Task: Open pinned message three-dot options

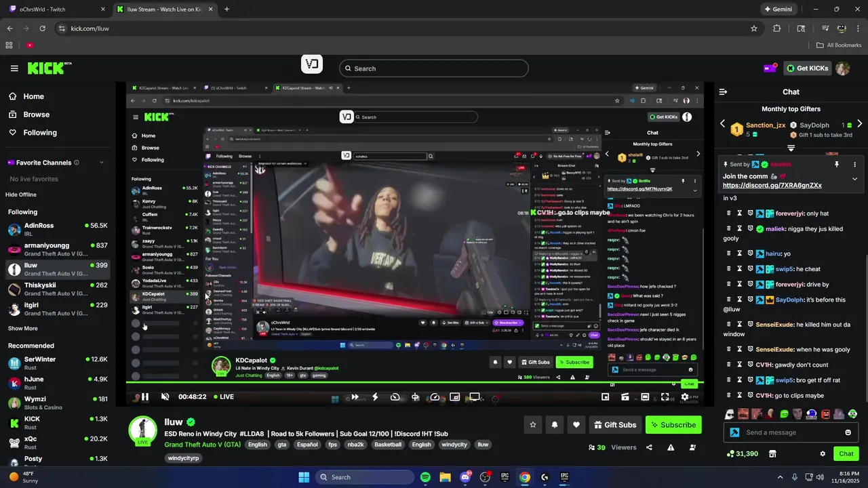Action: (x=854, y=165)
